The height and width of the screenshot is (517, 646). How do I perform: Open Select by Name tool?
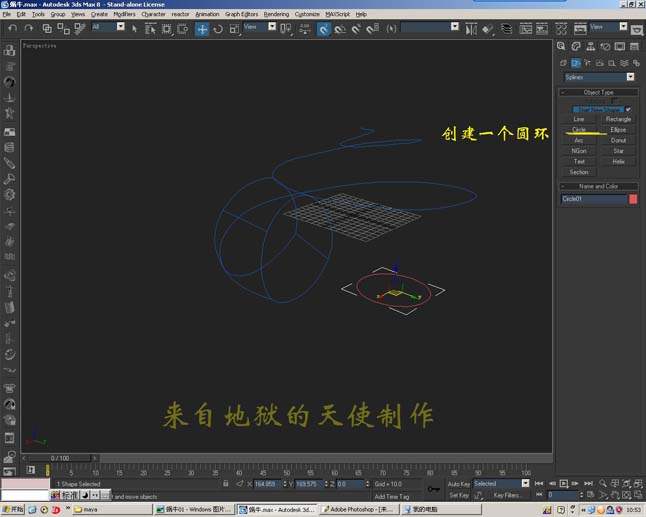pyautogui.click(x=150, y=28)
